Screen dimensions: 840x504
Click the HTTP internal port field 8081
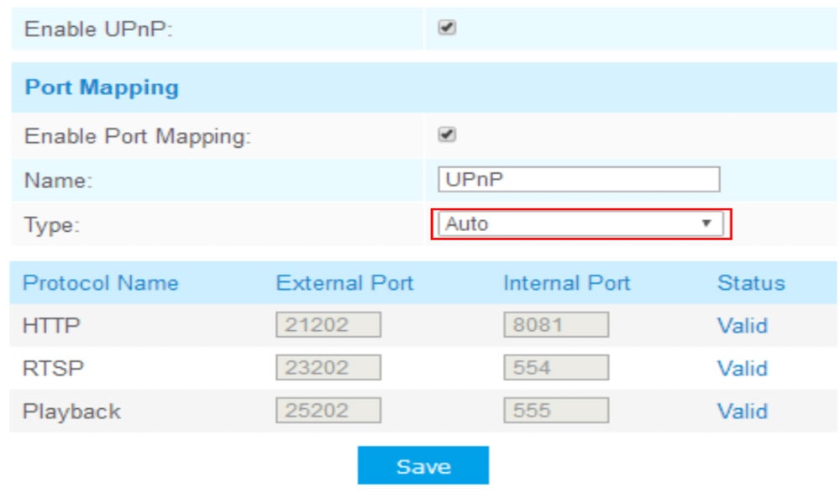pyautogui.click(x=556, y=324)
